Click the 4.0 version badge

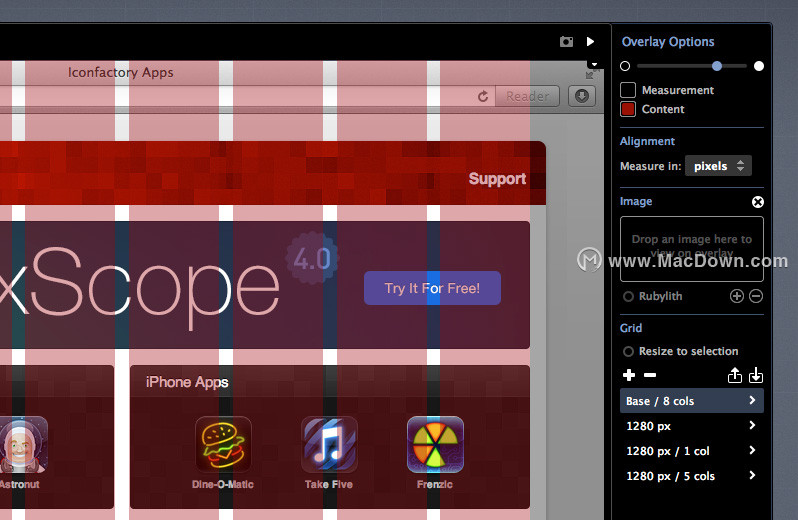tap(312, 258)
